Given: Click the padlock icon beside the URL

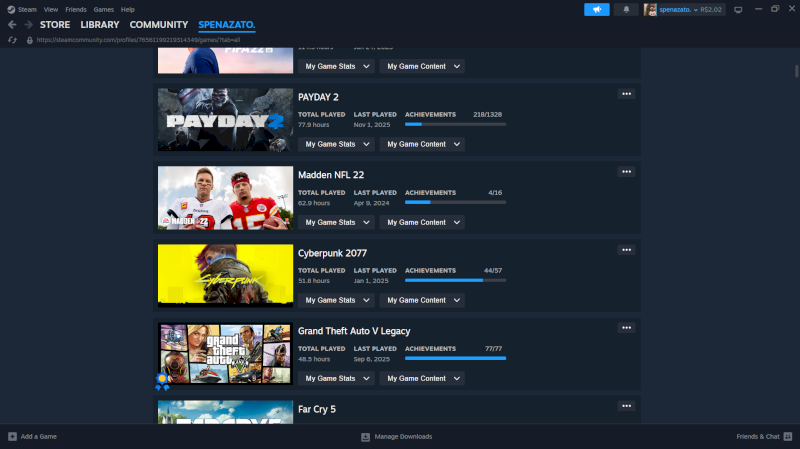Looking at the screenshot, I should pyautogui.click(x=30, y=40).
